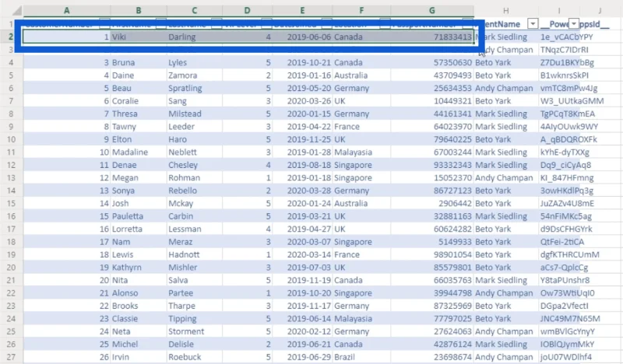Click the first name cell "Megan"
Viewport: 623px width, 364px height.
tap(139, 178)
